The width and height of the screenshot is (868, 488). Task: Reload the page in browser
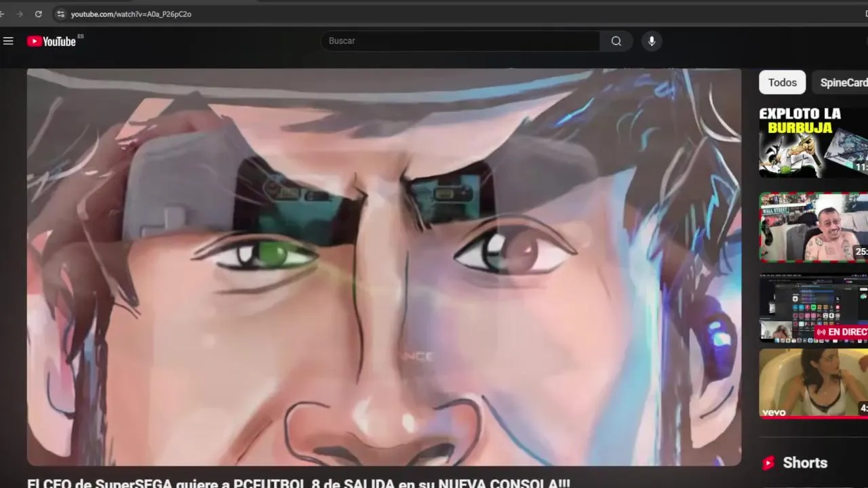[x=39, y=14]
